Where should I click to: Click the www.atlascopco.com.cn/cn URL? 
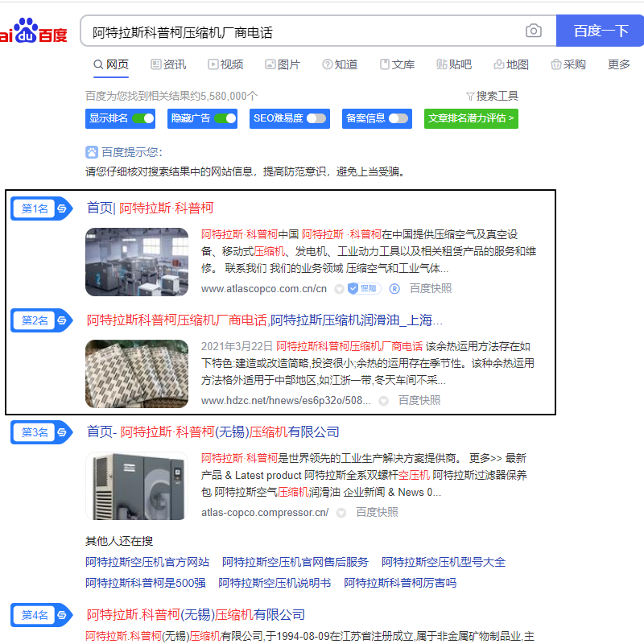tap(264, 289)
